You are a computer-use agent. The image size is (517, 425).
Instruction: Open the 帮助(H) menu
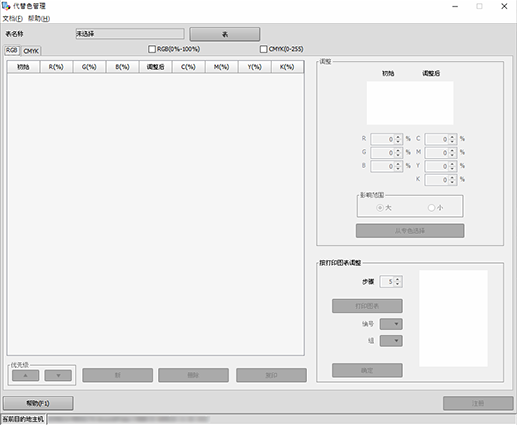pyautogui.click(x=39, y=19)
